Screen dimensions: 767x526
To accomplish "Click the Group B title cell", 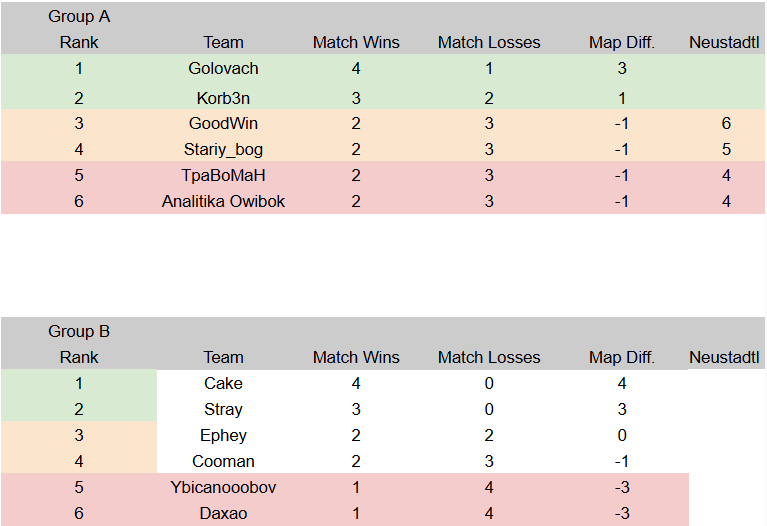I will pos(79,332).
